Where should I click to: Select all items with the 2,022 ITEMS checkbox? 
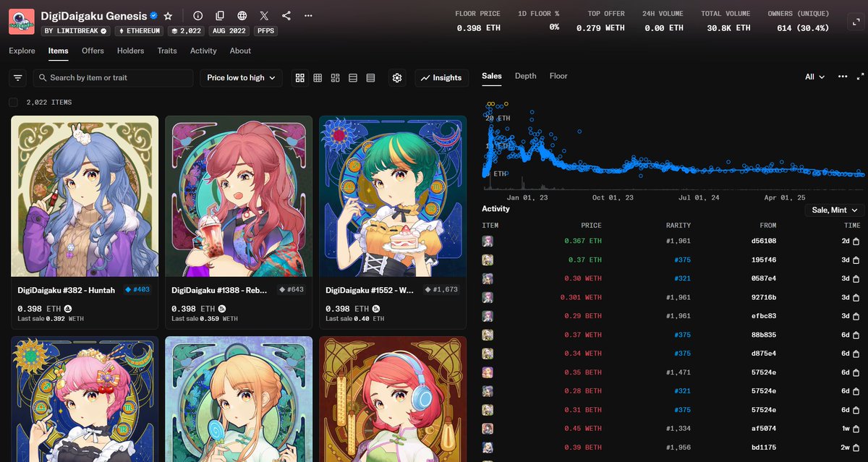(x=13, y=103)
